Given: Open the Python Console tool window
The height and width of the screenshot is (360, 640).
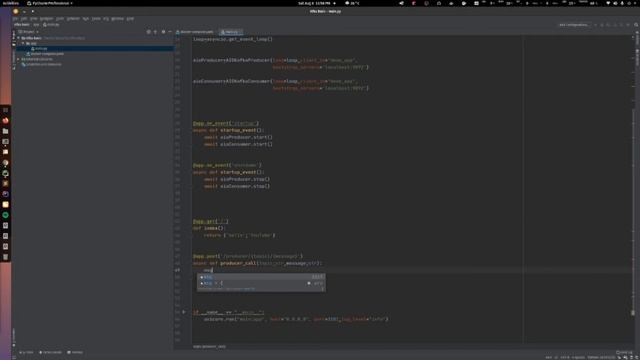Looking at the screenshot, I should point(51,352).
